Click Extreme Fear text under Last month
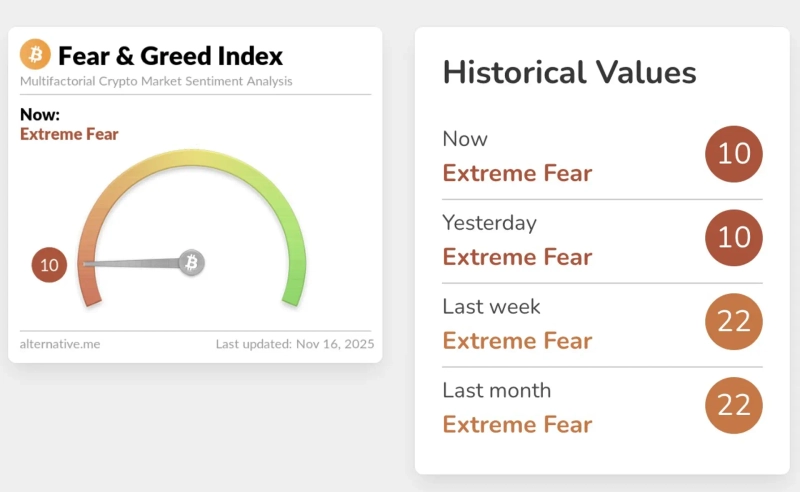Image resolution: width=800 pixels, height=492 pixels. [517, 424]
